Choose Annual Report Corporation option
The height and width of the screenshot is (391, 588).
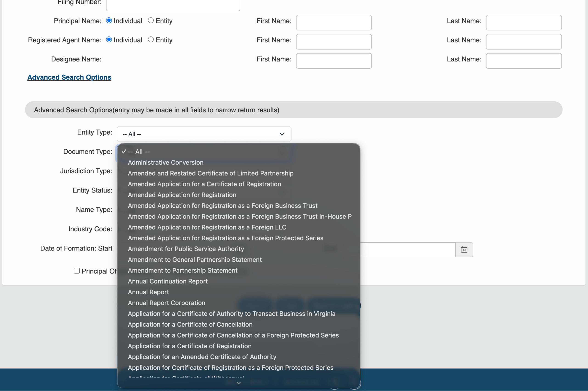click(x=238, y=303)
